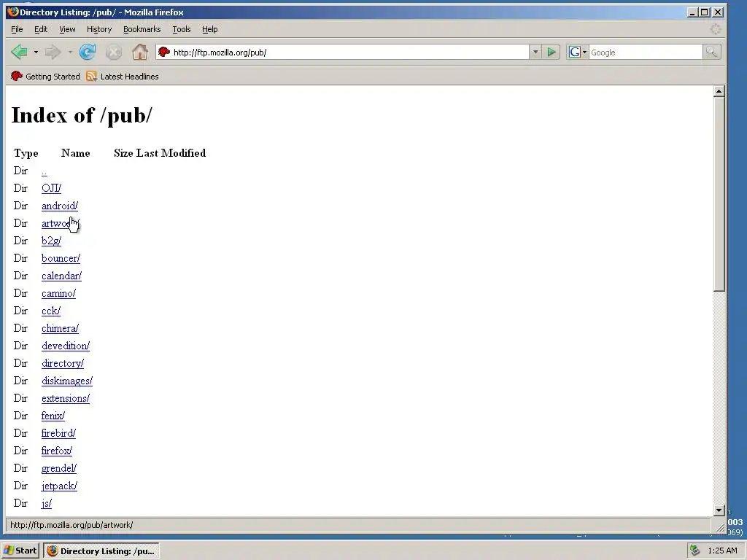Open the View menu
Image resolution: width=747 pixels, height=560 pixels.
[67, 29]
